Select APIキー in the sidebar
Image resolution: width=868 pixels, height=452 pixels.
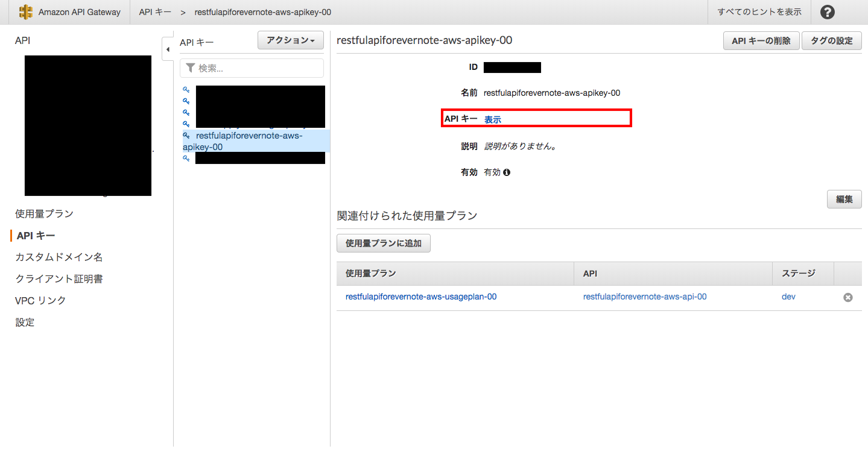(36, 236)
